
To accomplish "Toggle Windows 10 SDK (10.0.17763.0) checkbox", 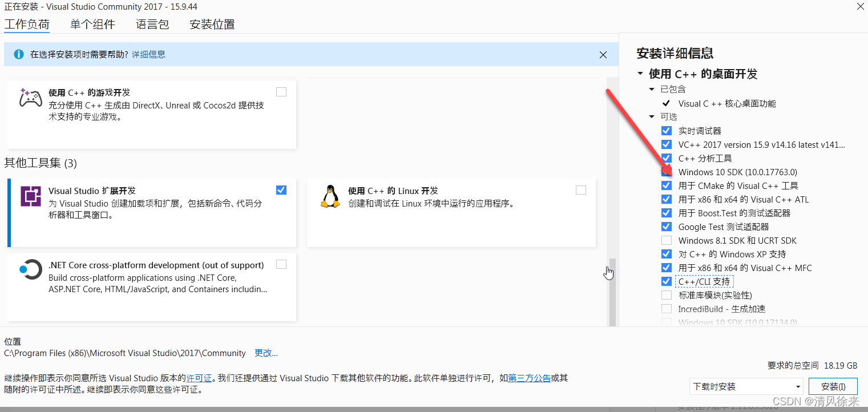I will (667, 172).
